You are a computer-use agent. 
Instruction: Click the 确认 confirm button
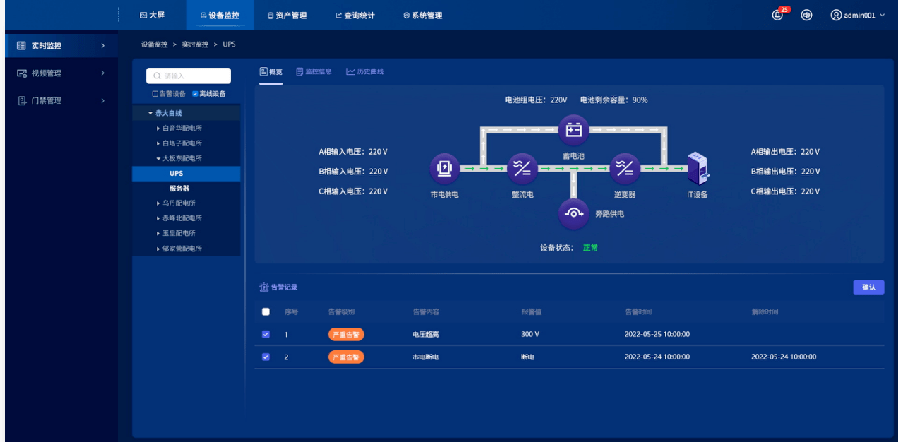869,287
